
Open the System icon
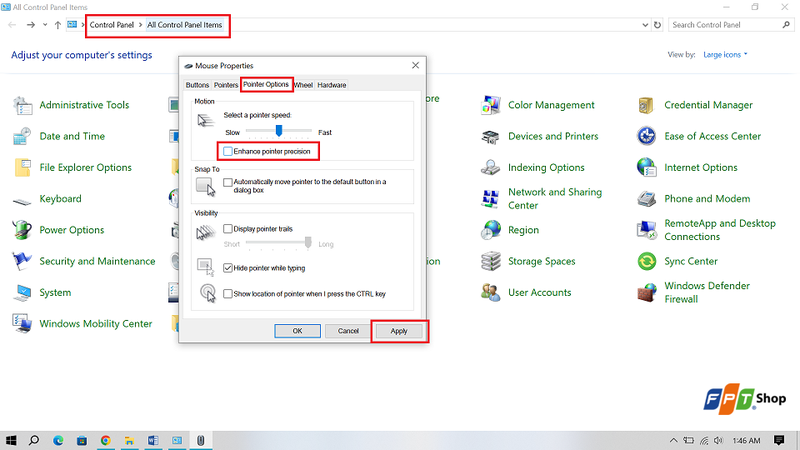[x=22, y=293]
